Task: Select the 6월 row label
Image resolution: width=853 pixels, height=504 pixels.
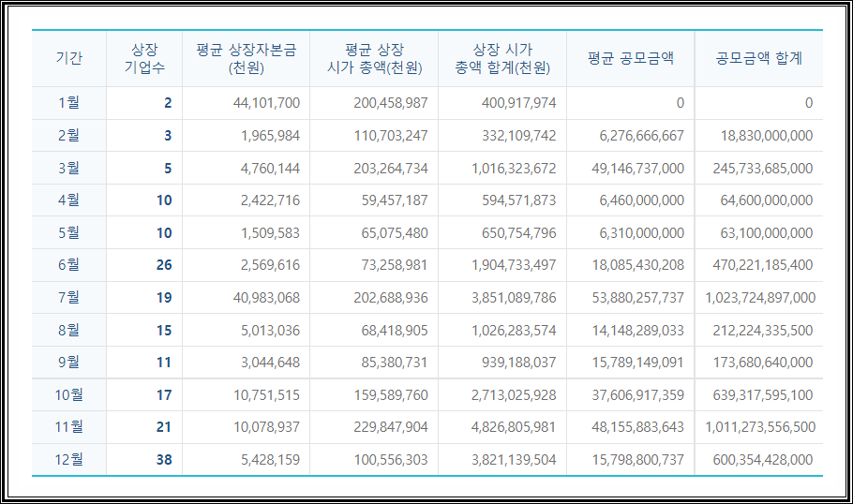Action: click(x=69, y=265)
